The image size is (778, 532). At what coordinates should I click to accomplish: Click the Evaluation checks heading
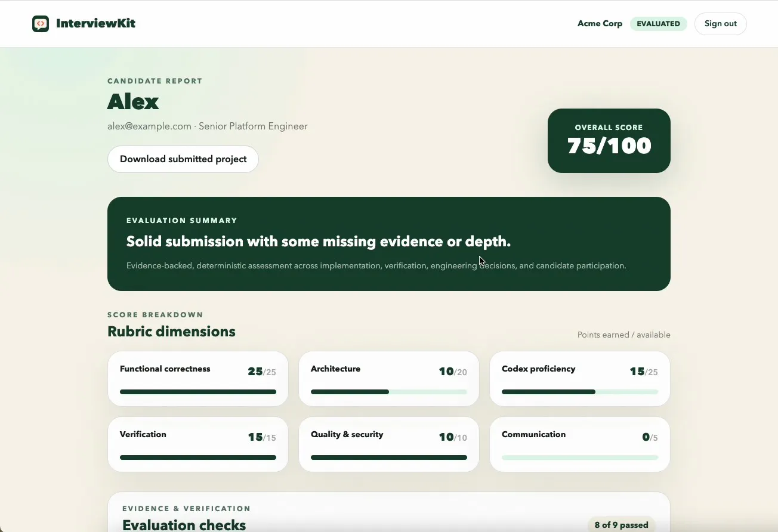184,525
